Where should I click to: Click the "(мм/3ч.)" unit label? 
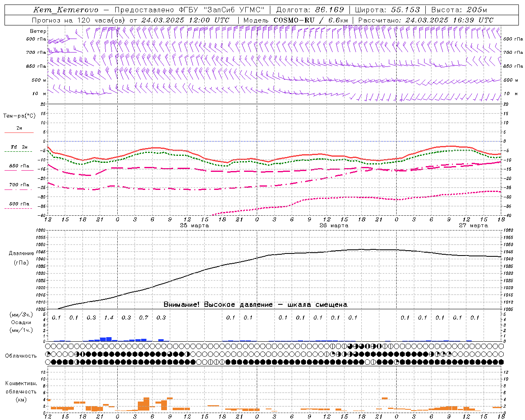point(21,315)
